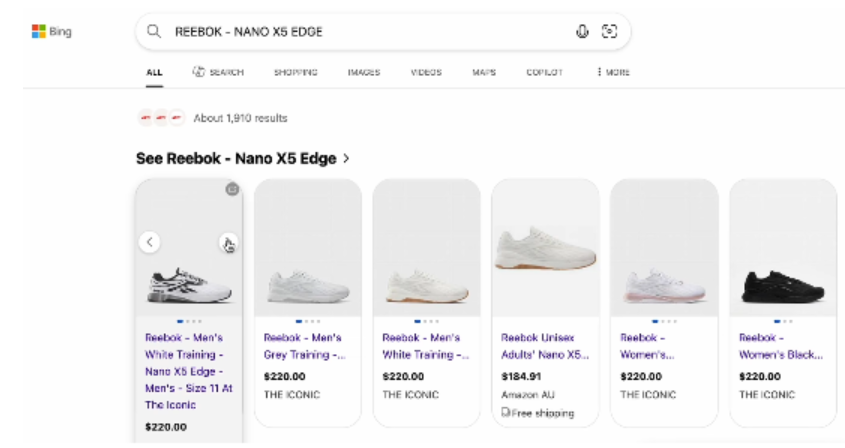Click the previous image arrow on first product
Viewport: 845px width, 448px height.
pos(149,242)
